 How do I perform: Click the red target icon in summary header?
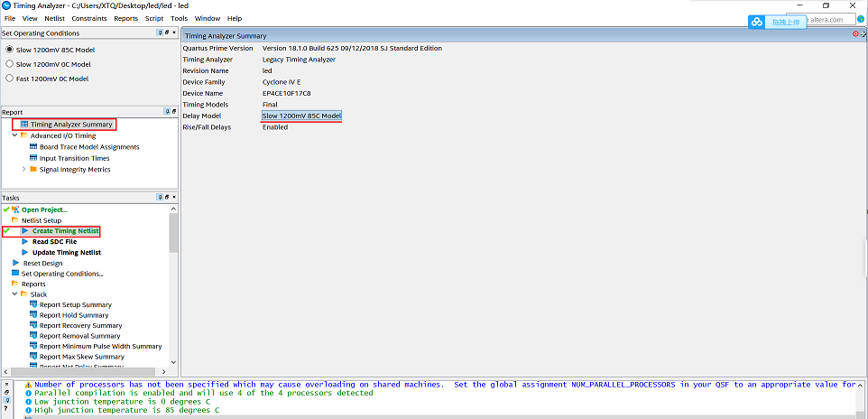(x=856, y=33)
